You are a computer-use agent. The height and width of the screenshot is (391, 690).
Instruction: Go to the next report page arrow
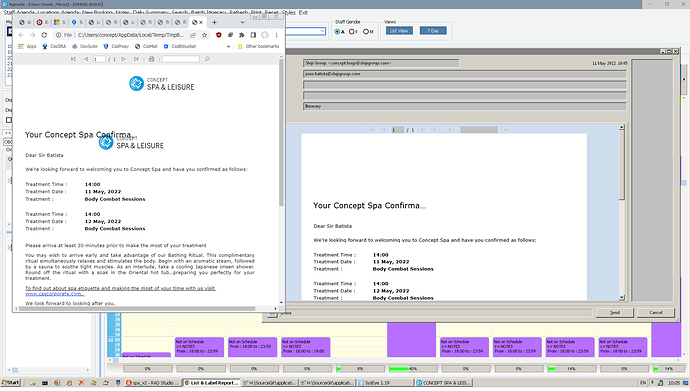pos(124,59)
